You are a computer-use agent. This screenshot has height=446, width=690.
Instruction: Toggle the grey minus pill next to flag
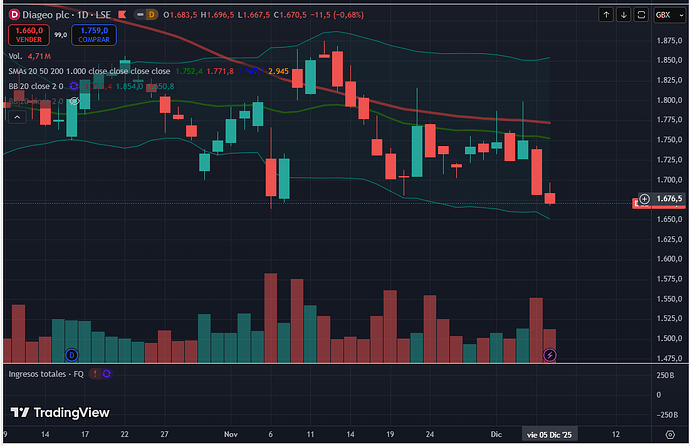(x=137, y=16)
